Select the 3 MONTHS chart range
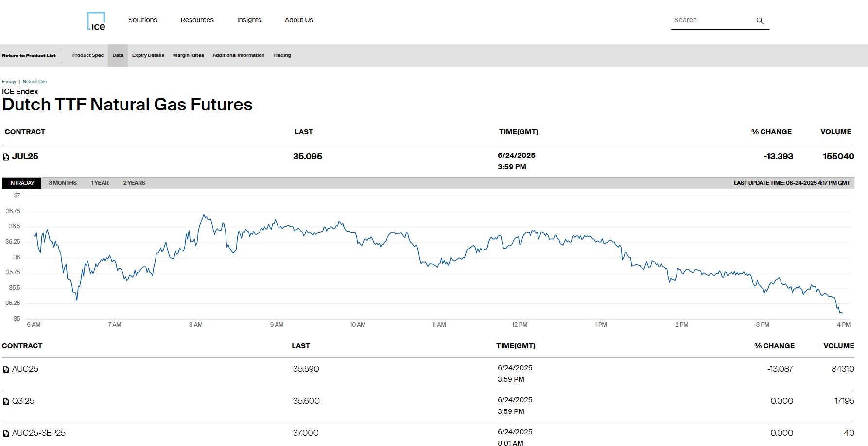The height and width of the screenshot is (446, 868). pyautogui.click(x=63, y=183)
